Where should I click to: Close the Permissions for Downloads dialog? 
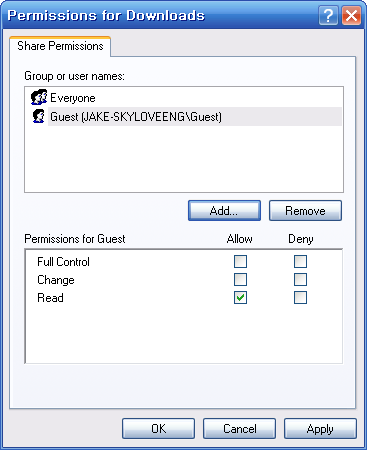351,16
